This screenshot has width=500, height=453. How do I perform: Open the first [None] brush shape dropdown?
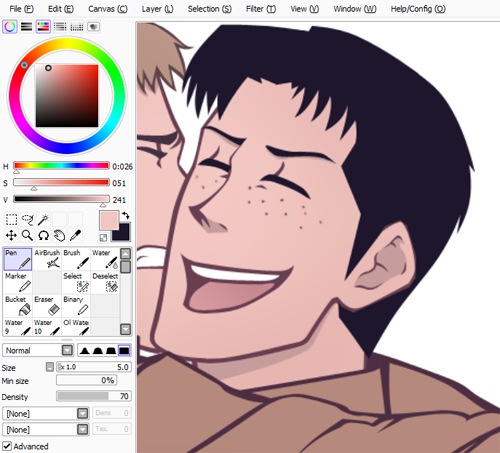[x=46, y=413]
